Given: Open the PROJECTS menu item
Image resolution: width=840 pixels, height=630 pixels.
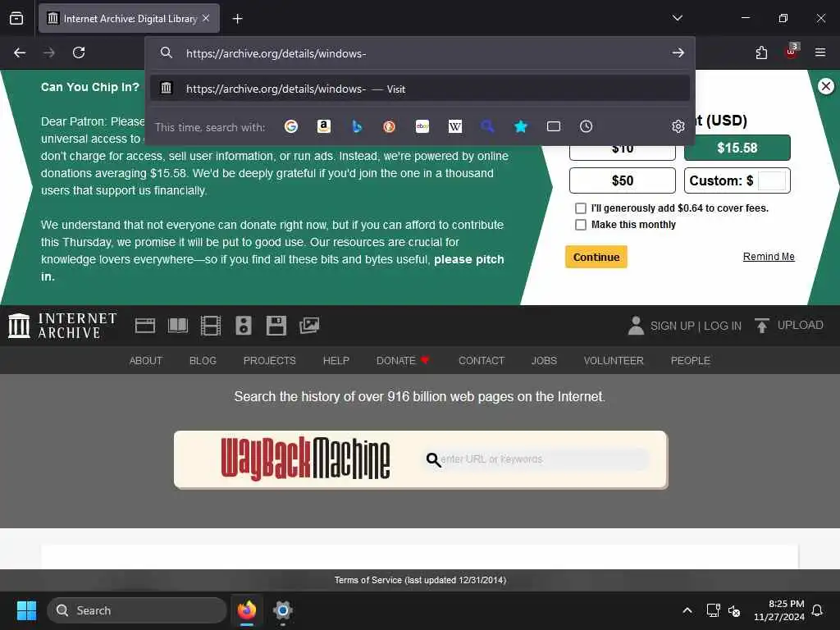Looking at the screenshot, I should tap(269, 361).
